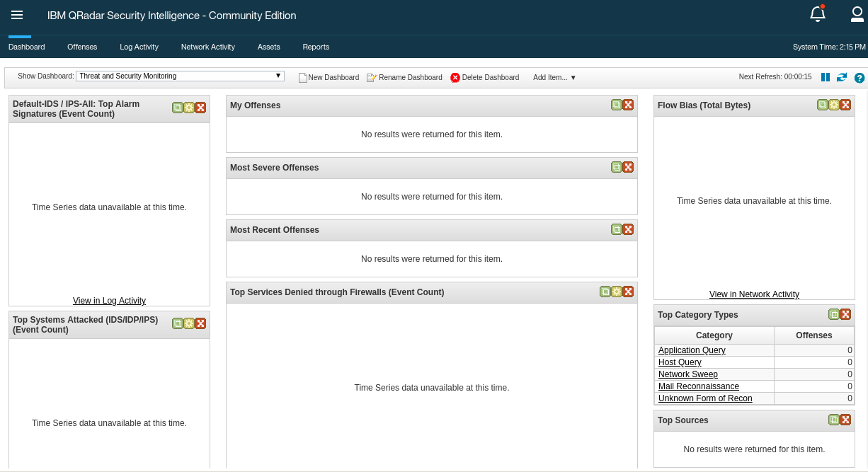Open the user profile icon

[857, 14]
